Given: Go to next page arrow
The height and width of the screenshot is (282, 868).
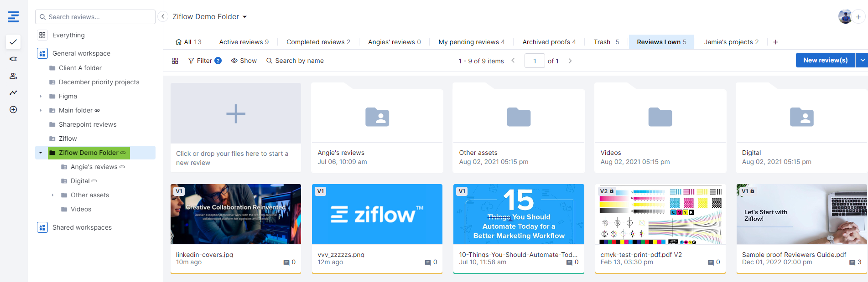Looking at the screenshot, I should tap(570, 61).
